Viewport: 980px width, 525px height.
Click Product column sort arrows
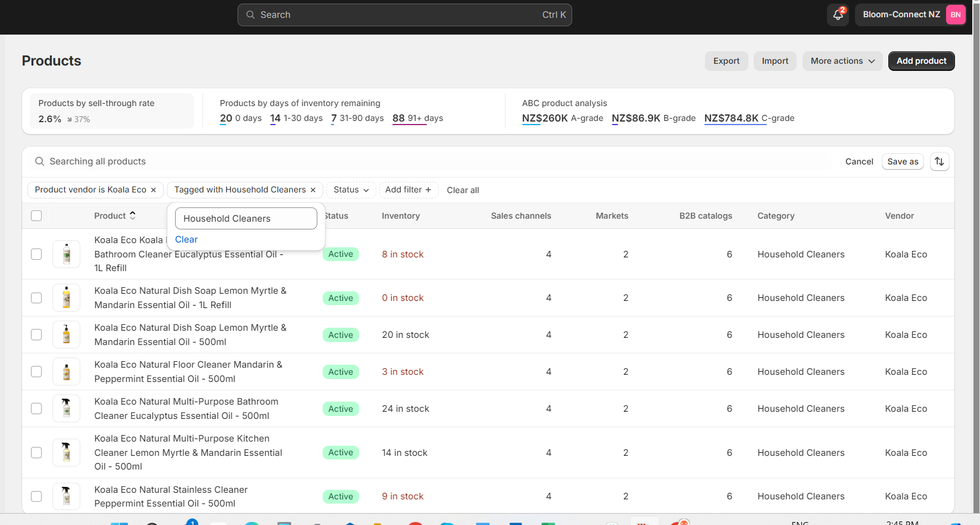tap(133, 216)
